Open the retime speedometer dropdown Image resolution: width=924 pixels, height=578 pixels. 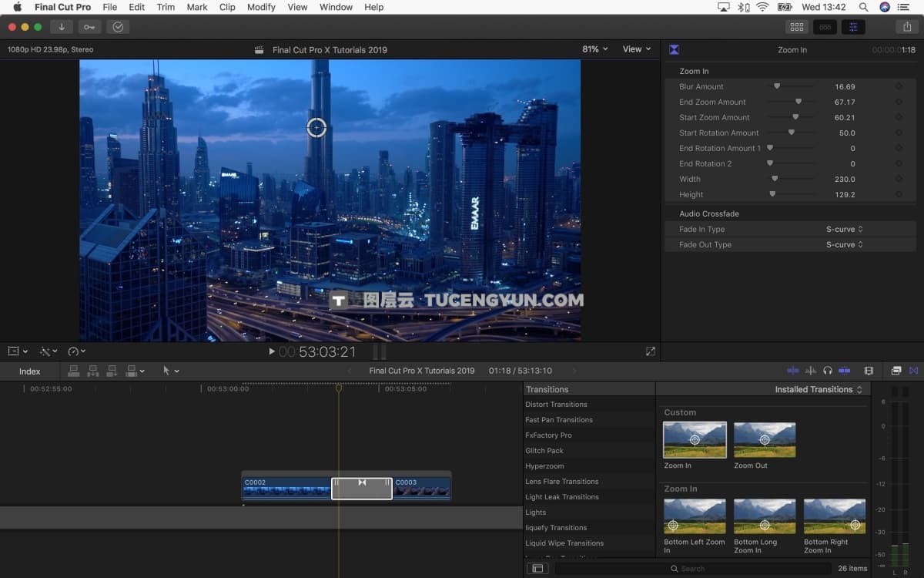pos(77,351)
